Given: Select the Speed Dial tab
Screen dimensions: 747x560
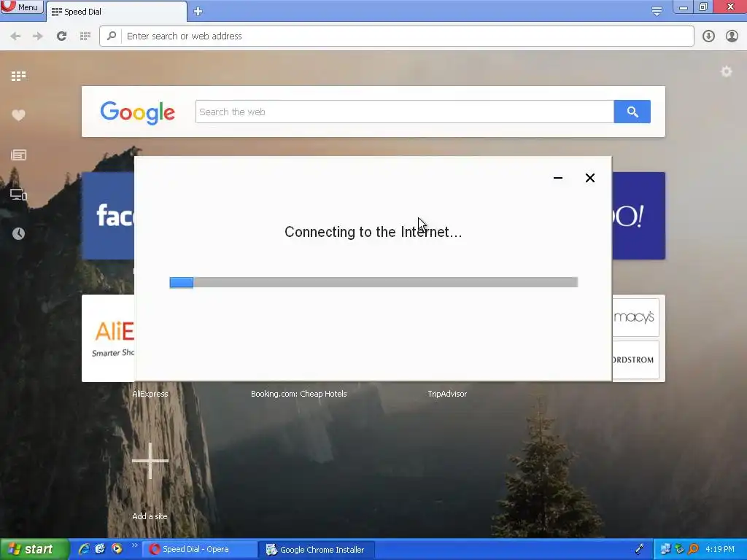Looking at the screenshot, I should pos(117,12).
